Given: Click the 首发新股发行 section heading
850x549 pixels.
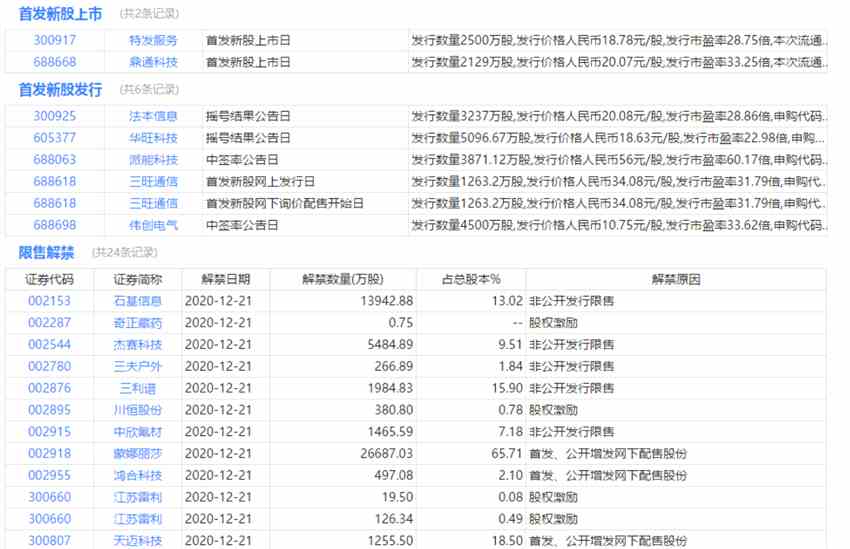Looking at the screenshot, I should 60,89.
